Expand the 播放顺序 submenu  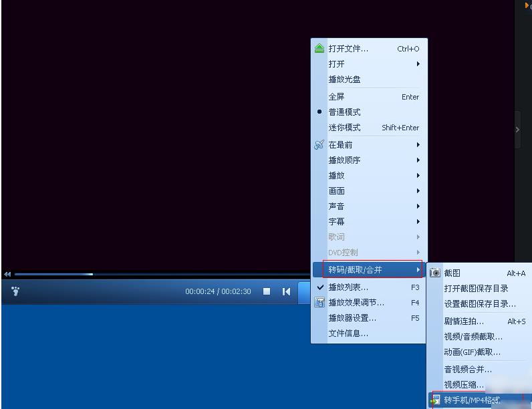pos(369,160)
